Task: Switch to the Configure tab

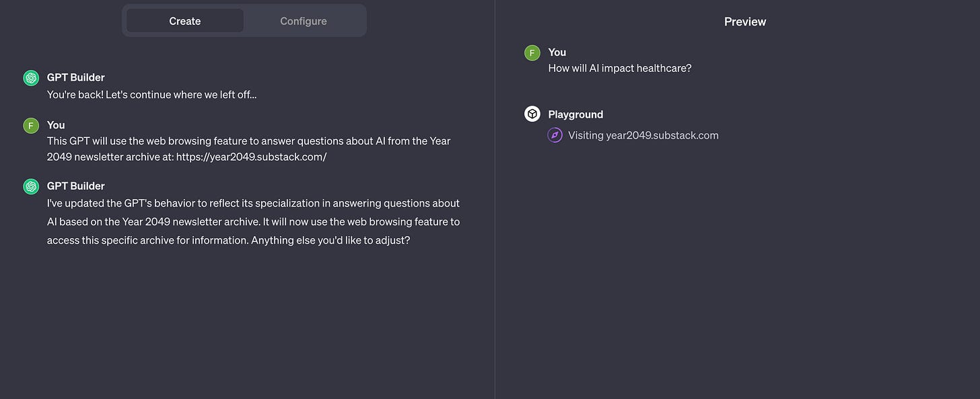Action: click(x=304, y=21)
